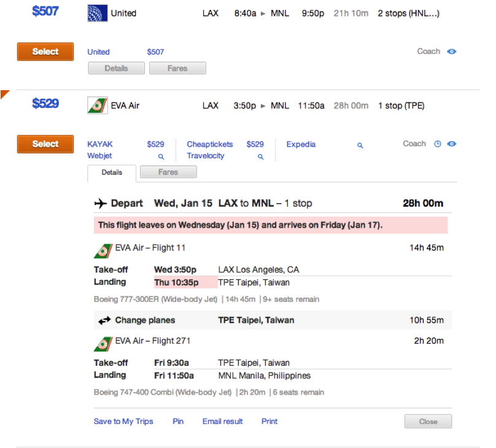Select the $507 United flight

[45, 52]
